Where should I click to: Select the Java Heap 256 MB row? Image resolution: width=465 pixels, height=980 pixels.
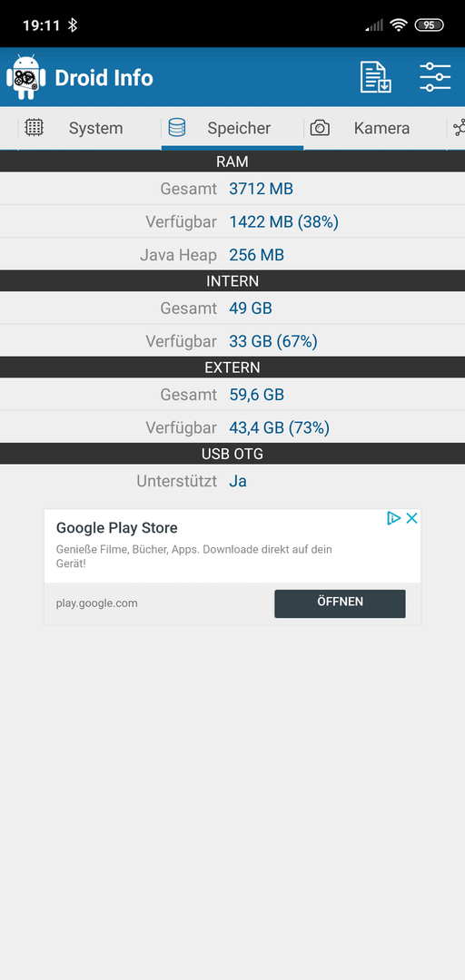pos(232,255)
